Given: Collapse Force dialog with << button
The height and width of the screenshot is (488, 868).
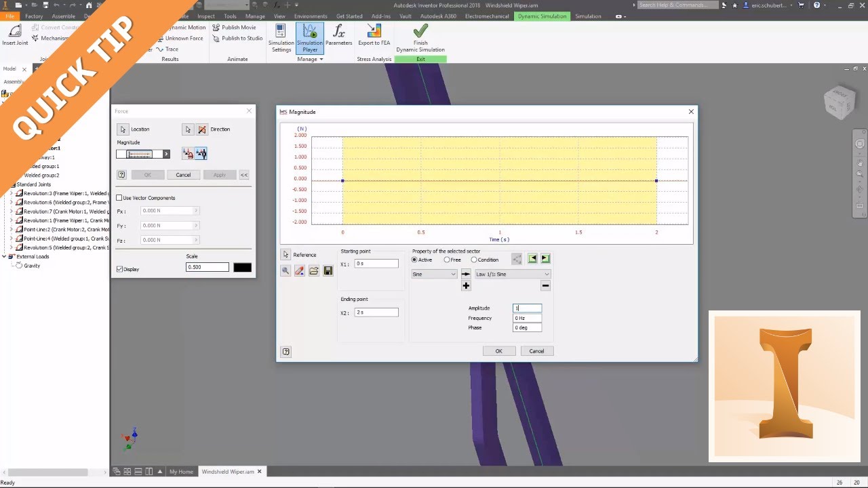Looking at the screenshot, I should 244,175.
